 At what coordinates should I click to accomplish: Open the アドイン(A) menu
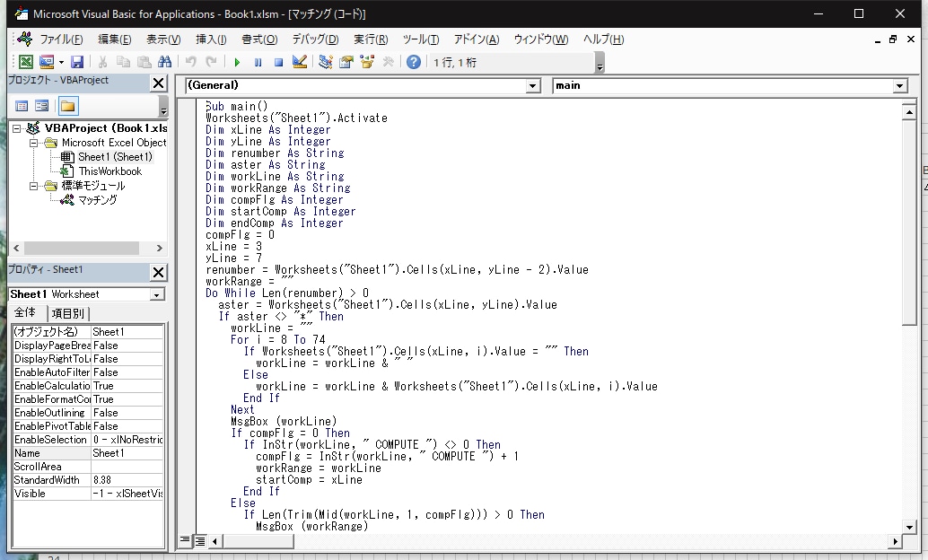[x=477, y=39]
